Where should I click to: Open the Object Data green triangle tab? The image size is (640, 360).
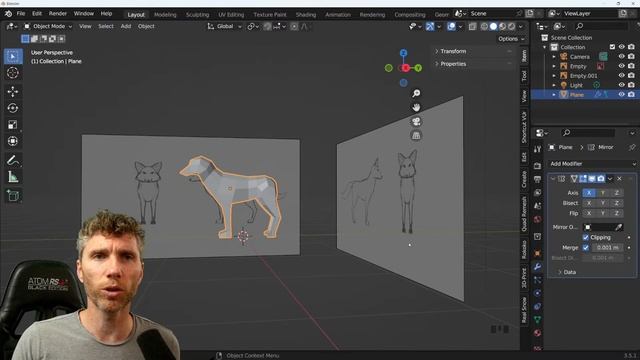[x=538, y=320]
